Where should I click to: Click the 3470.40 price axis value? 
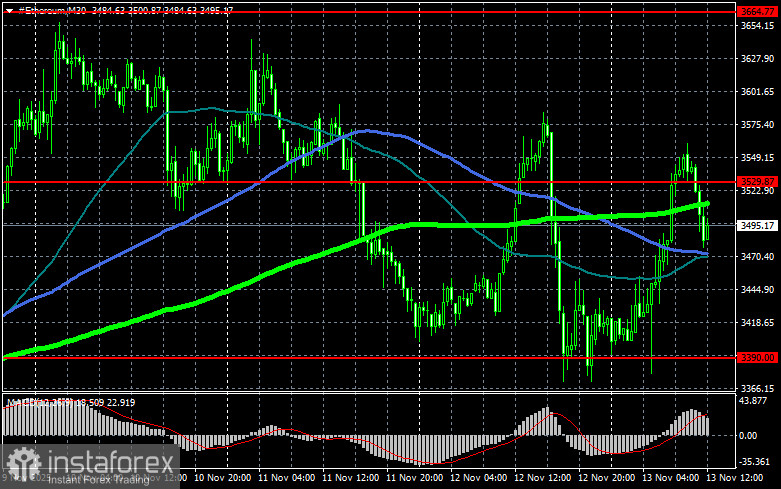(x=758, y=256)
